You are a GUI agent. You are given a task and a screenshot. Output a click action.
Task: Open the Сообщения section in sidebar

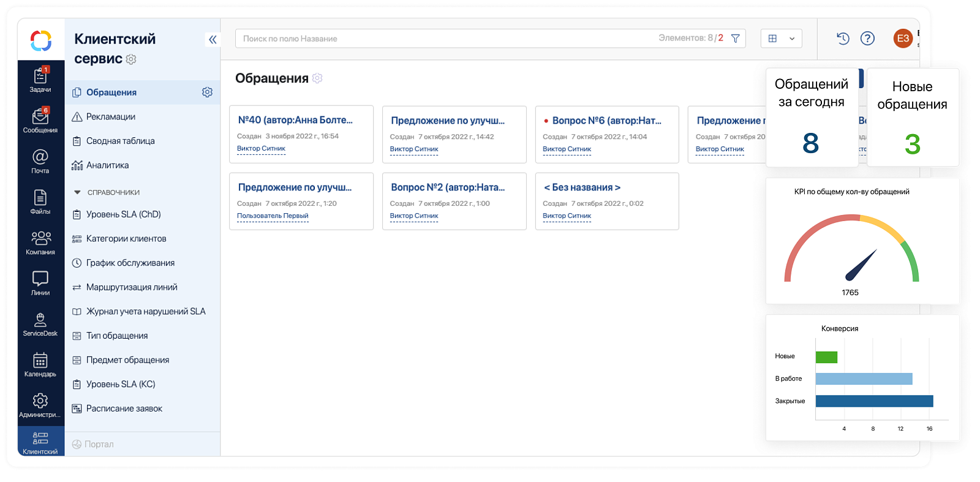click(x=40, y=121)
